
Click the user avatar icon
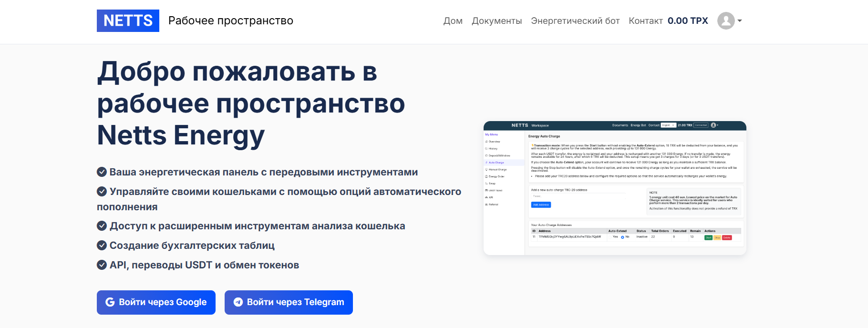725,21
